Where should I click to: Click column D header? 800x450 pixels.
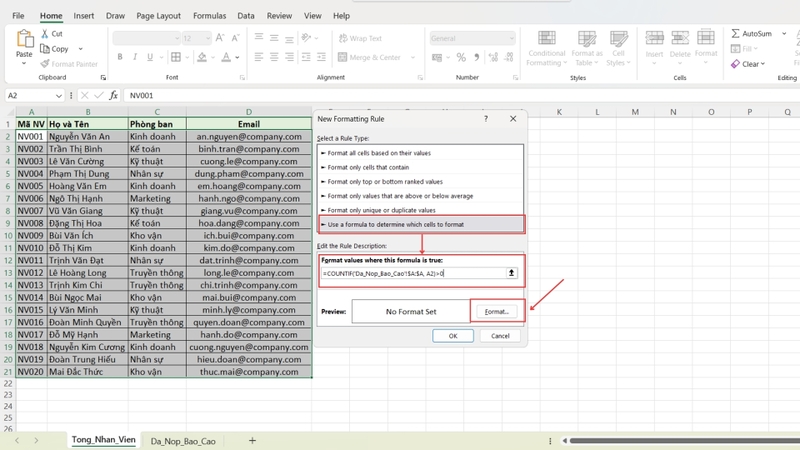pos(249,112)
